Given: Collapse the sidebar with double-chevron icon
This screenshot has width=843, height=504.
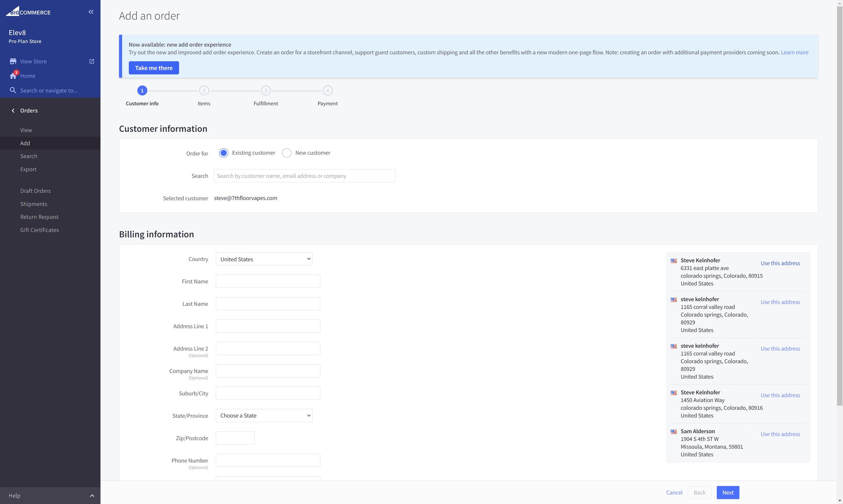Looking at the screenshot, I should pyautogui.click(x=91, y=12).
